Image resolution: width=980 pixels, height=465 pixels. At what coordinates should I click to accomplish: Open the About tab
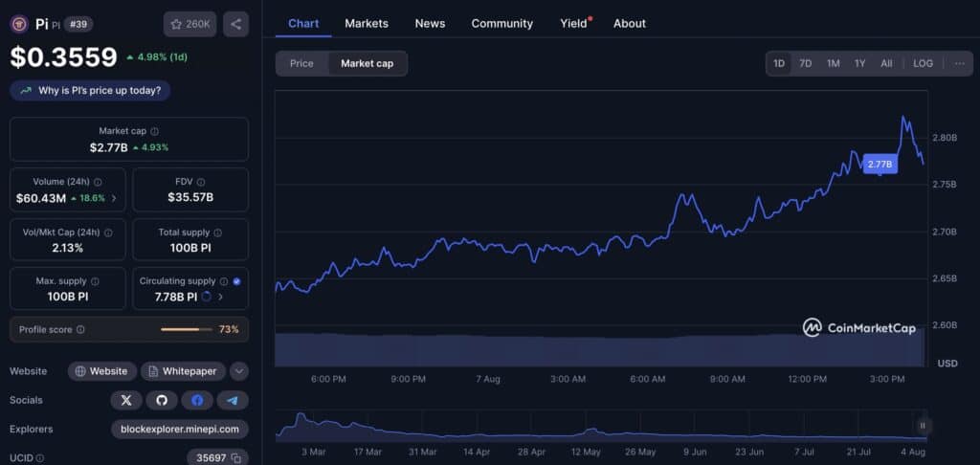pos(630,24)
